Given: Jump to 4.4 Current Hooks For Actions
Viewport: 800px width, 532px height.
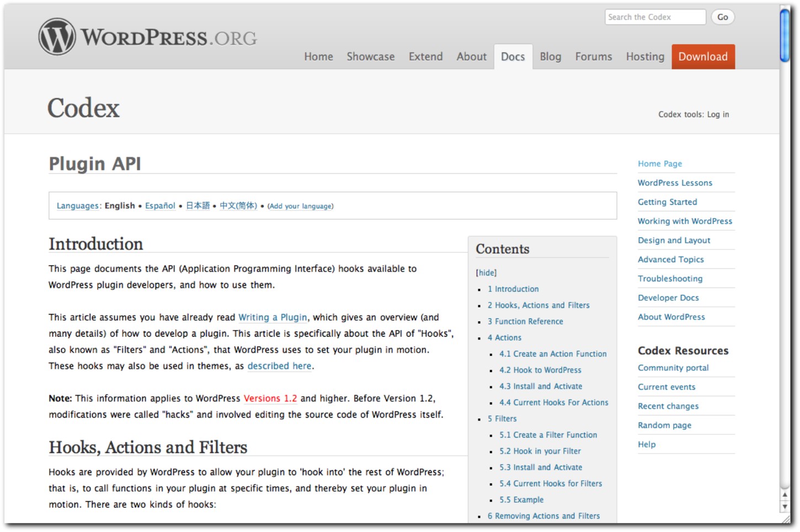Looking at the screenshot, I should pyautogui.click(x=554, y=402).
